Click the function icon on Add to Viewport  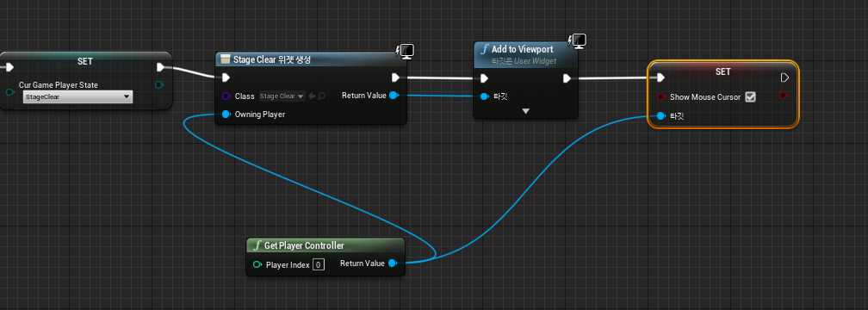click(485, 49)
